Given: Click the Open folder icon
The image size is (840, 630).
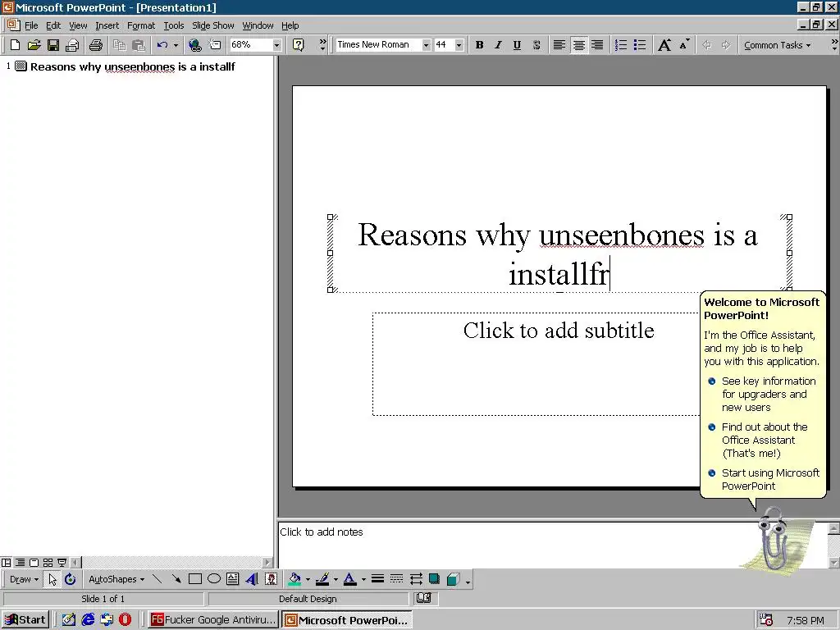Looking at the screenshot, I should 34,45.
